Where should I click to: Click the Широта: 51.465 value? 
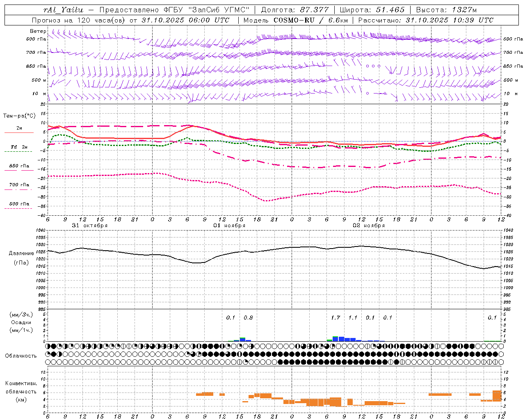pyautogui.click(x=372, y=10)
